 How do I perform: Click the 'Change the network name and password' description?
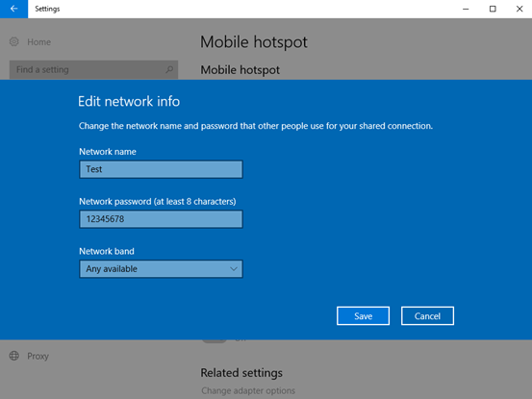click(x=256, y=126)
